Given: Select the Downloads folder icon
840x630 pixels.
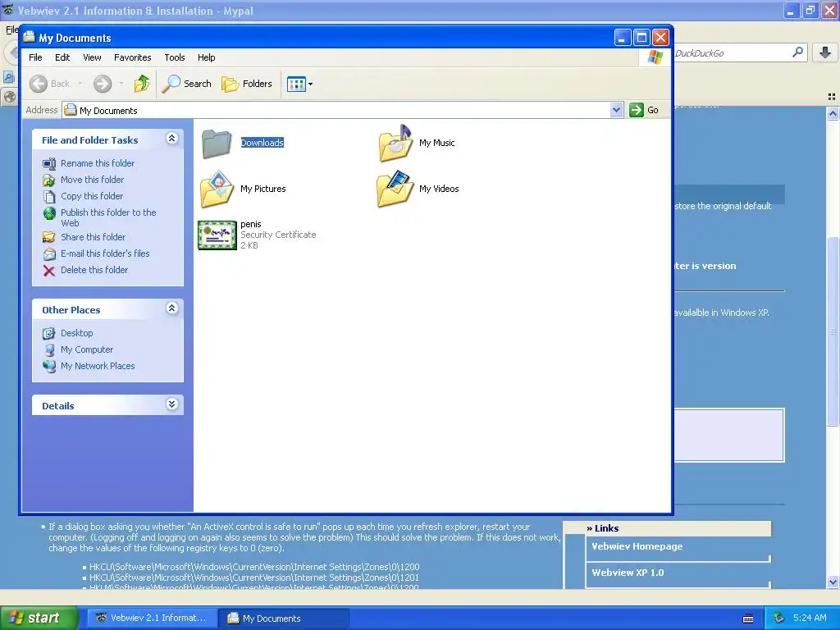Looking at the screenshot, I should (x=217, y=144).
